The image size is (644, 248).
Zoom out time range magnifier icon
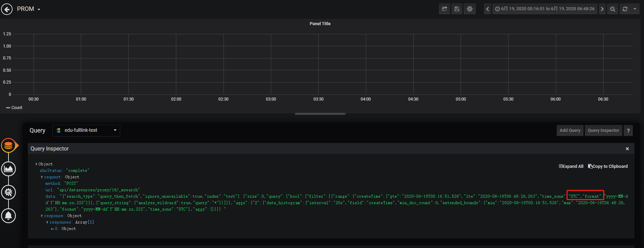point(613,9)
